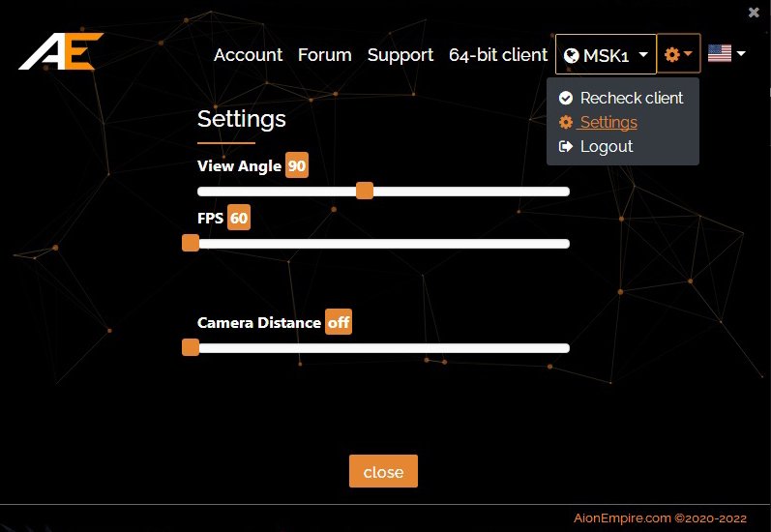The image size is (771, 532).
Task: Open the Support link
Action: click(x=400, y=55)
